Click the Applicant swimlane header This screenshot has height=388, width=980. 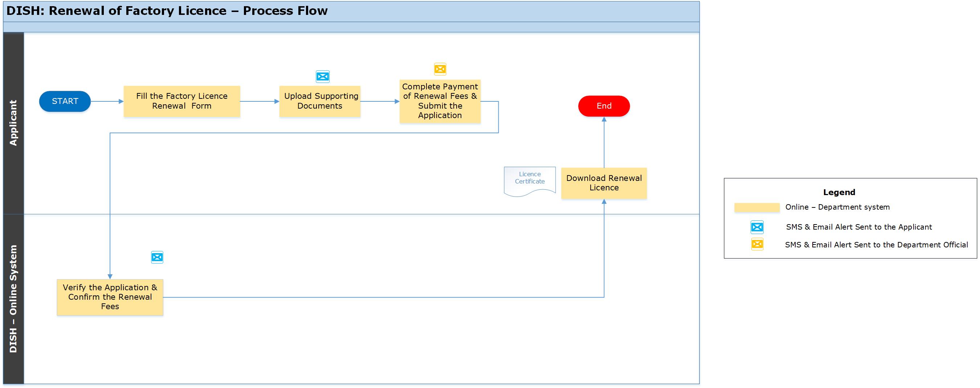click(x=13, y=123)
